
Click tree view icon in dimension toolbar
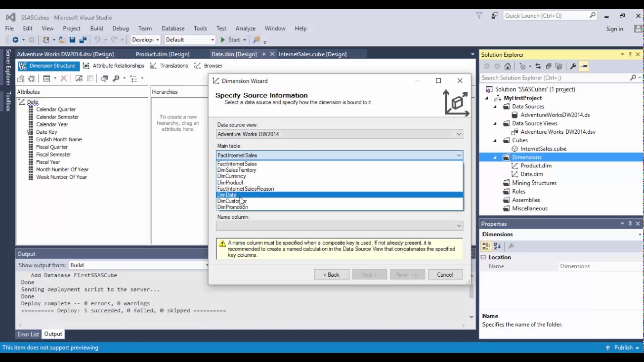[x=134, y=79]
